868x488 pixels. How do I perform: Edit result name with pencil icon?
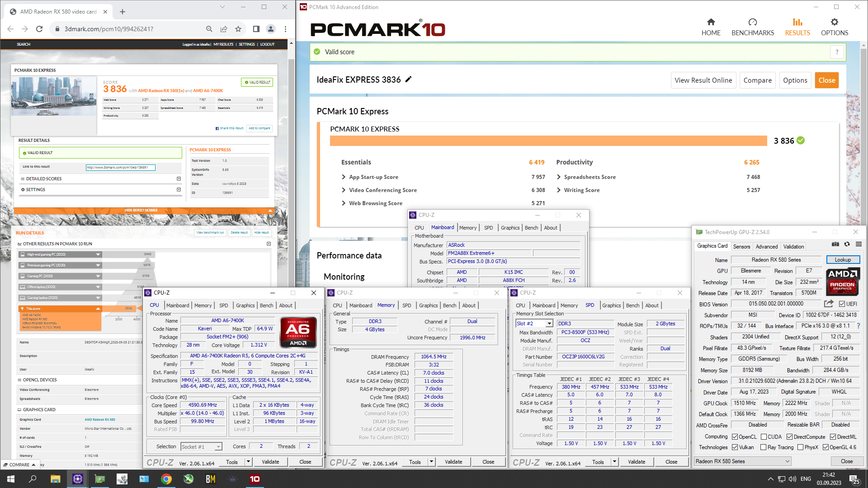[408, 80]
